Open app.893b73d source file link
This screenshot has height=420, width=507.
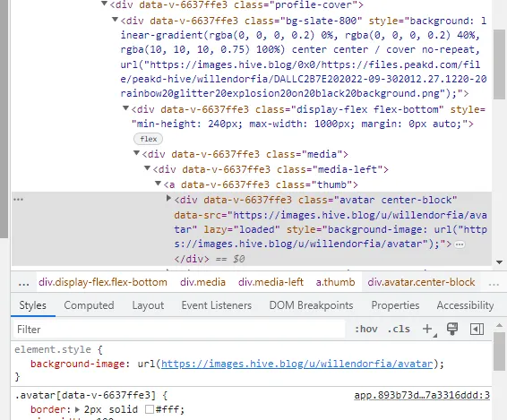pos(422,395)
